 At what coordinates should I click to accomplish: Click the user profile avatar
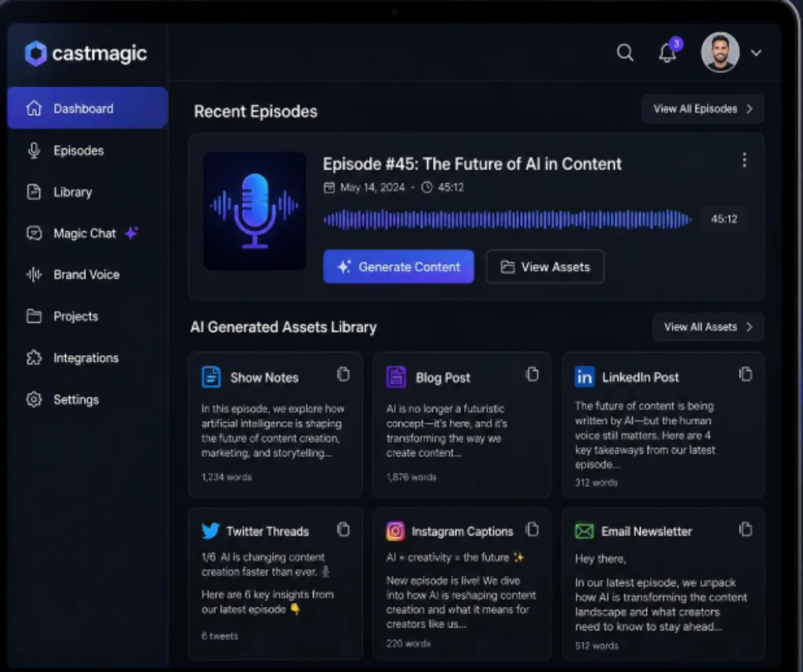(x=720, y=53)
